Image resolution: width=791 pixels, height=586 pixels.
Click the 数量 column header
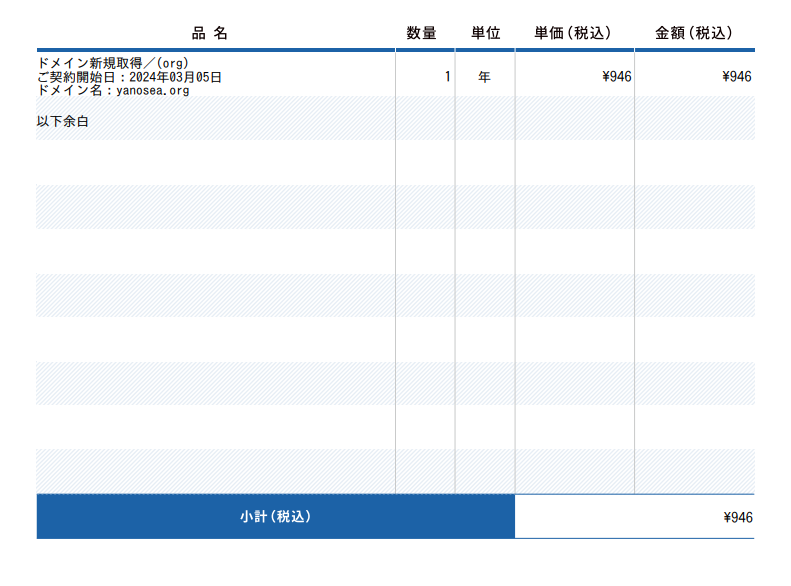tap(421, 33)
